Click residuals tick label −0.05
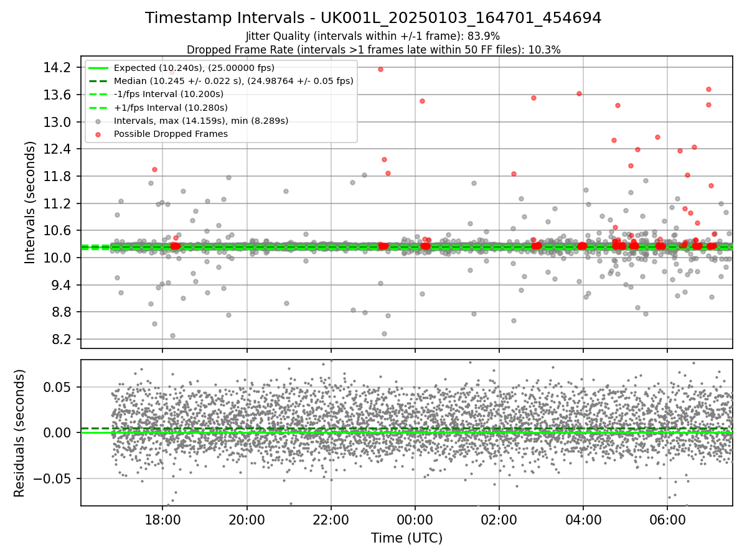747x560 pixels. [53, 478]
